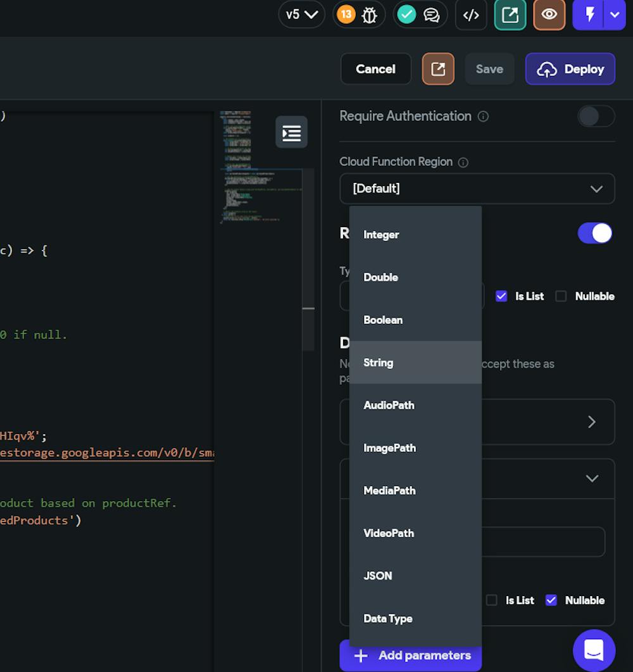The image size is (633, 672).
Task: Click the Cancel button
Action: coord(375,69)
